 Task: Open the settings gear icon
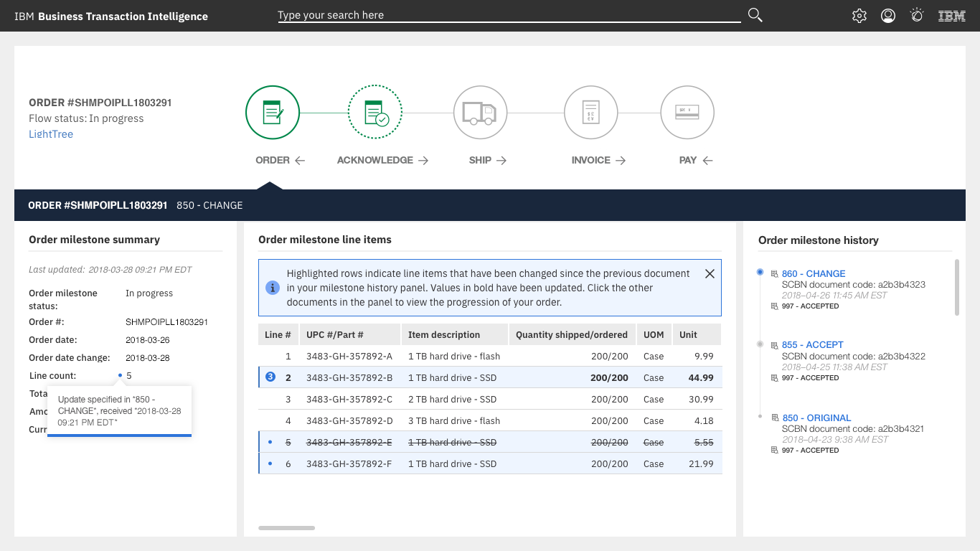point(859,16)
